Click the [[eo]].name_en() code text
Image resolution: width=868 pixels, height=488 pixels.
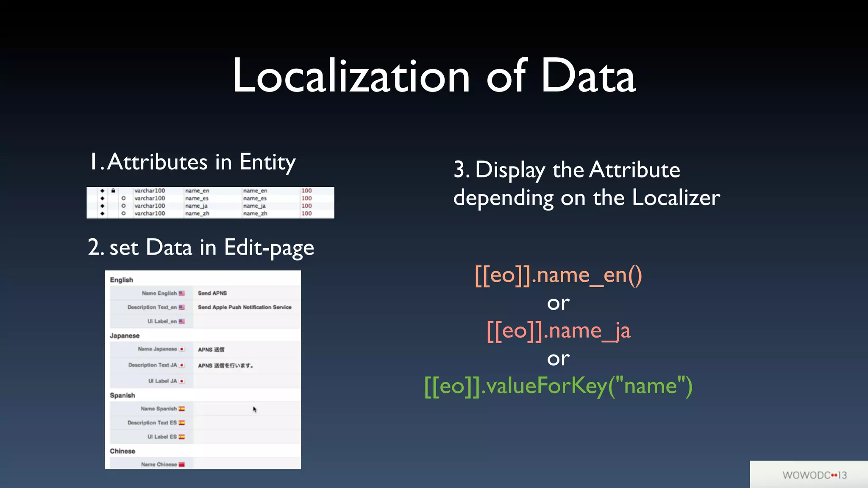pyautogui.click(x=558, y=275)
